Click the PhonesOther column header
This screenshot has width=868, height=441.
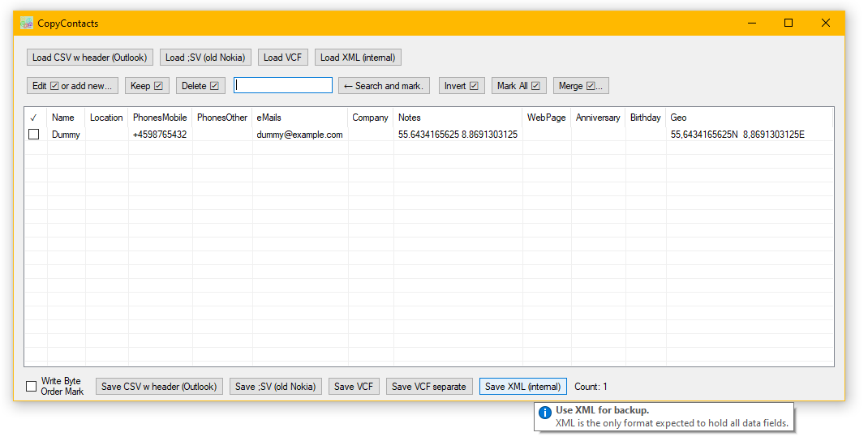[x=222, y=118]
